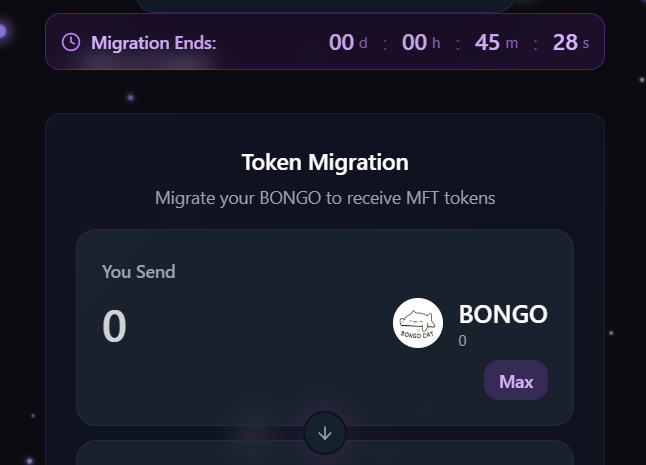Click the seconds countdown value
Viewport: 646px width, 465px height.
[x=565, y=42]
